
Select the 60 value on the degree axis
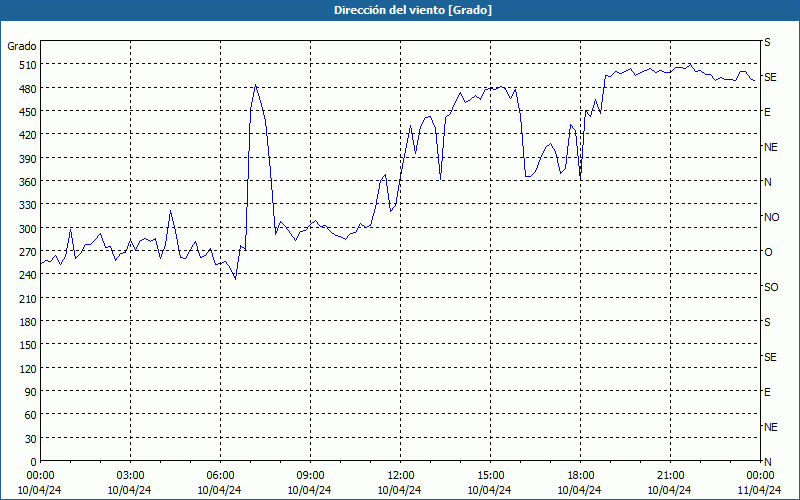tap(31, 415)
